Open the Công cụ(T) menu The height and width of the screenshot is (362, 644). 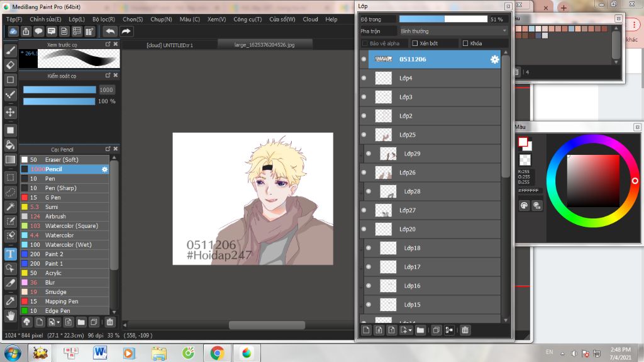tap(247, 20)
